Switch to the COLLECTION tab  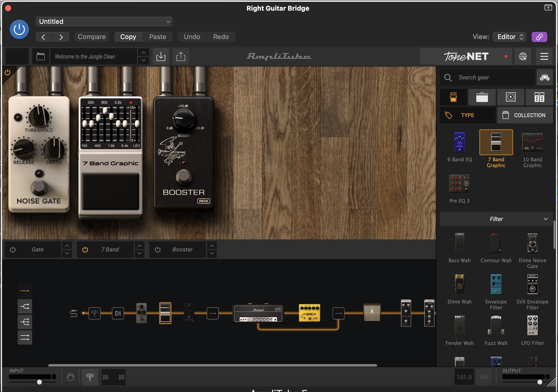click(x=525, y=115)
